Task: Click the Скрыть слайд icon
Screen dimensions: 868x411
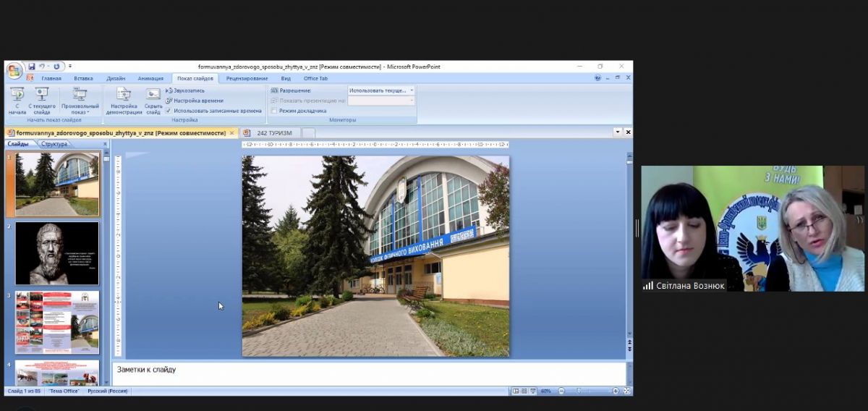Action: pyautogui.click(x=153, y=94)
